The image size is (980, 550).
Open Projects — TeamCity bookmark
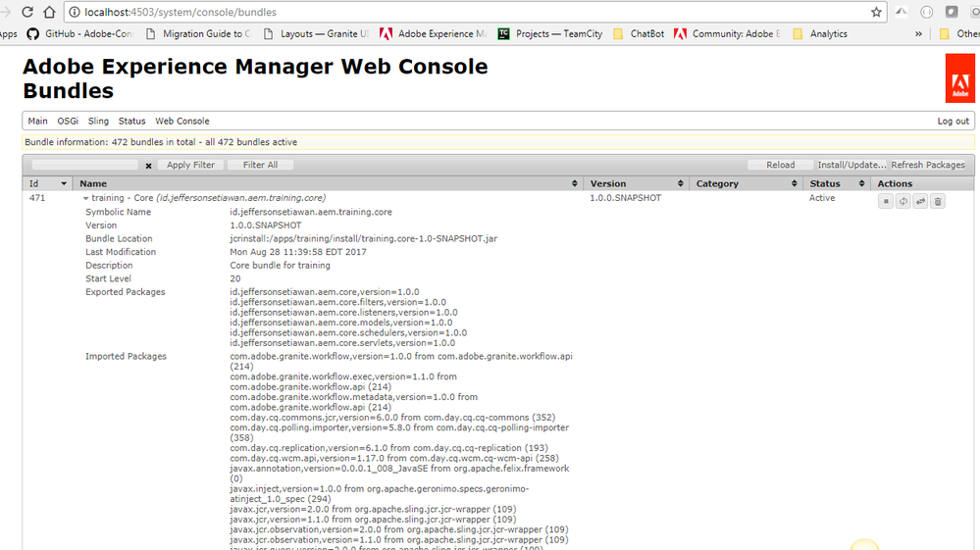[550, 33]
